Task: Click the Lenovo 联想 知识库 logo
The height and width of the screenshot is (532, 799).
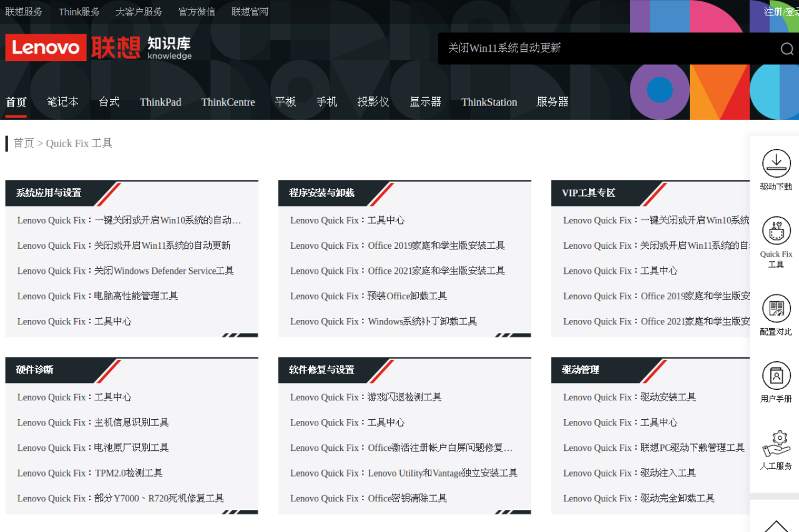Action: pyautogui.click(x=99, y=47)
